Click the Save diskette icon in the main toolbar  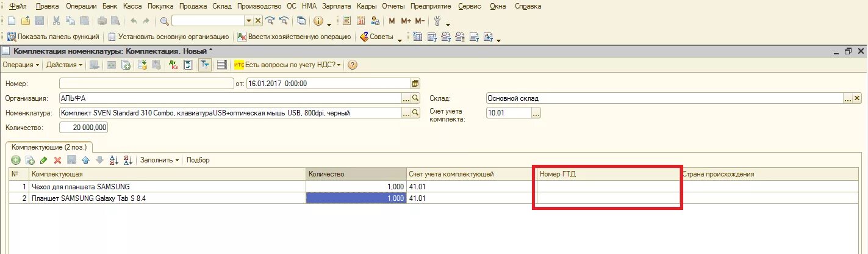point(39,21)
